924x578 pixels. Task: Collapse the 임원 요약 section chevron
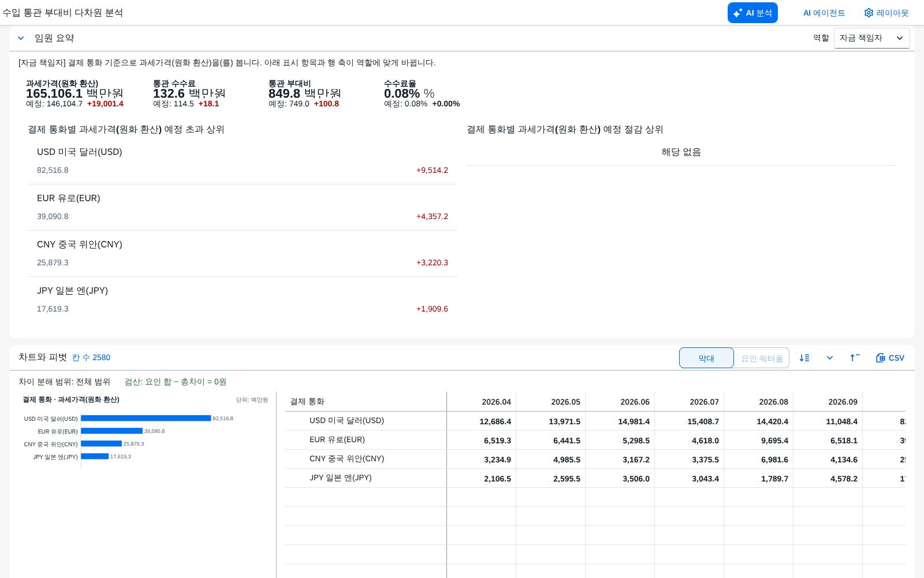21,38
